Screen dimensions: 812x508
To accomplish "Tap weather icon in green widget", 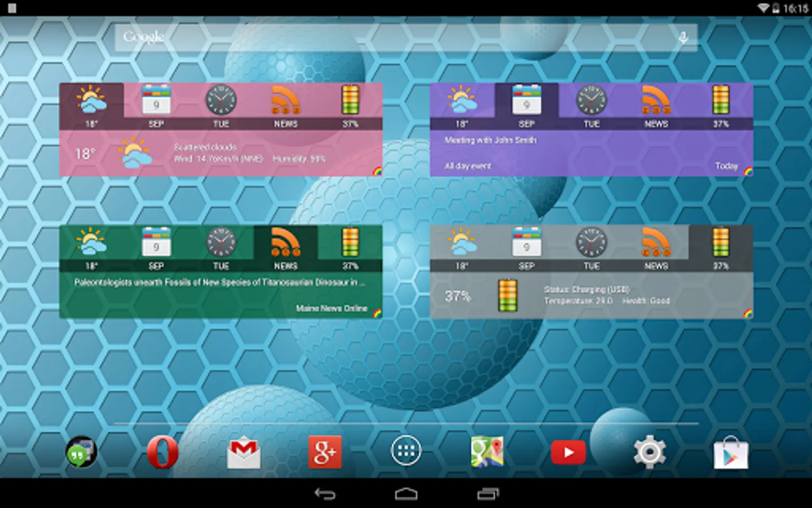I will [x=91, y=242].
